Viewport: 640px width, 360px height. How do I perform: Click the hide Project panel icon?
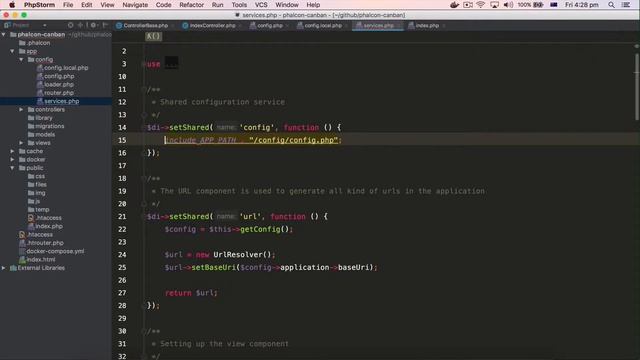105,25
